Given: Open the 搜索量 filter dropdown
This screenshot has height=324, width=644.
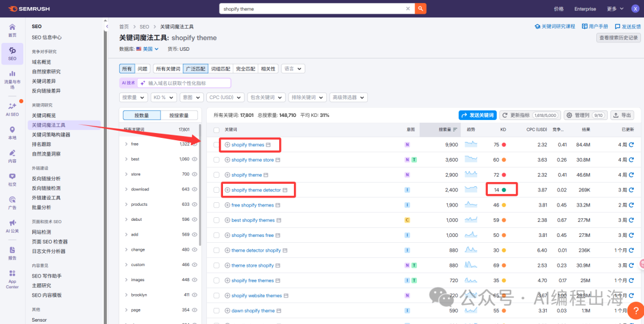Looking at the screenshot, I should [134, 97].
